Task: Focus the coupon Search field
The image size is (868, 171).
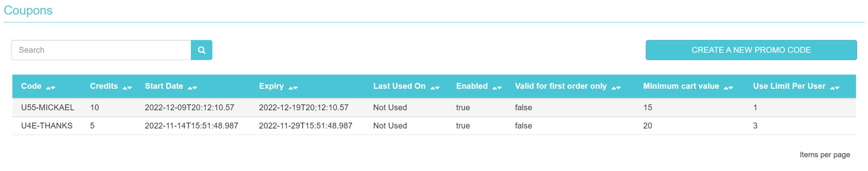Action: coord(101,50)
